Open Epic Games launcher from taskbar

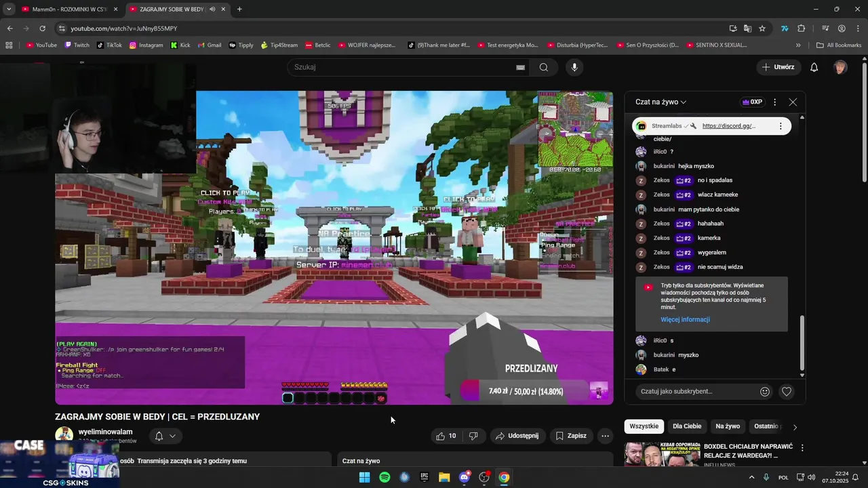[425, 477]
